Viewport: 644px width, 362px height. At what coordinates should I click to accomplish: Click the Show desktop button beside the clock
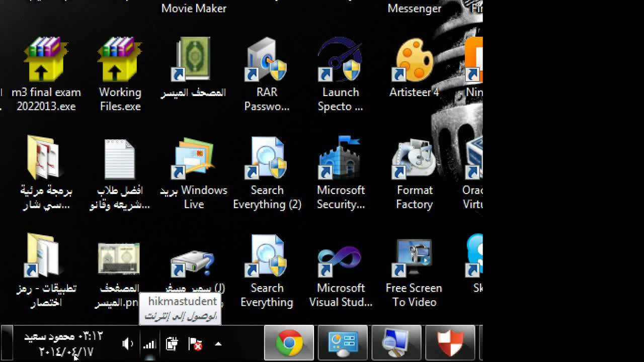(7, 343)
